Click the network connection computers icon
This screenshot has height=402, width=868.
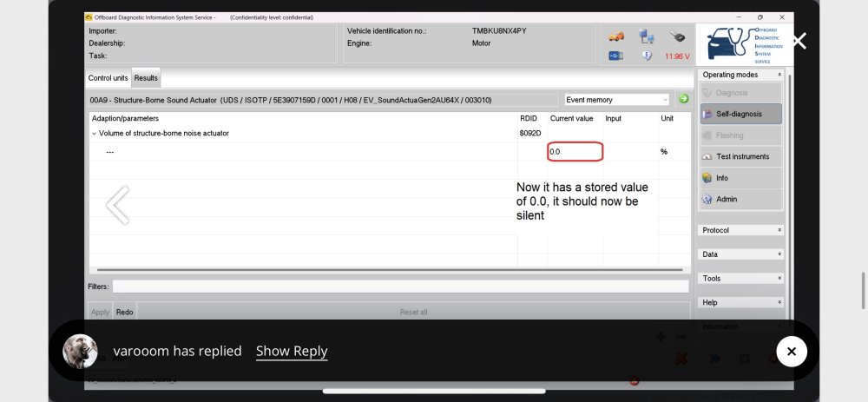[647, 36]
